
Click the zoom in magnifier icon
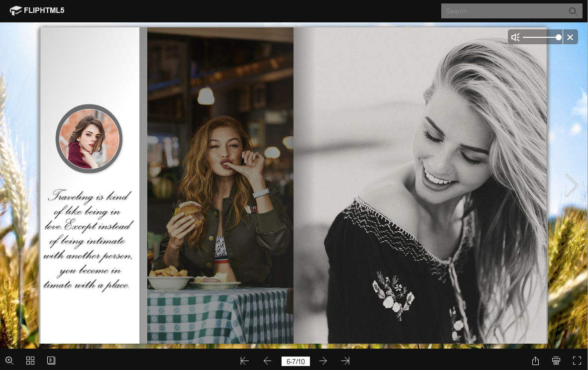click(x=9, y=361)
